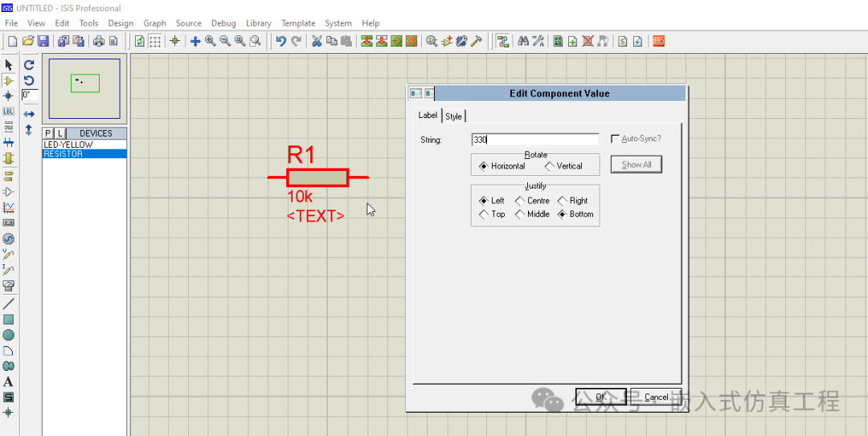The image size is (868, 436).
Task: Open the Library menu
Action: (x=259, y=23)
